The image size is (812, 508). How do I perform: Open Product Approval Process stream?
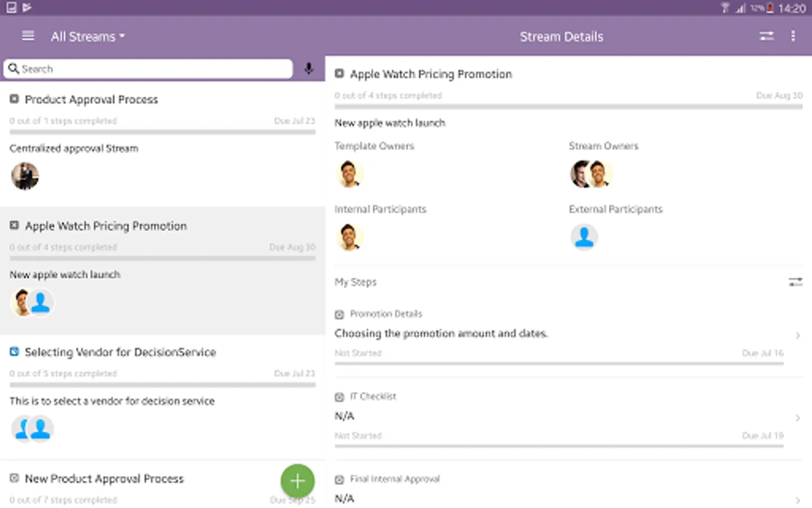pyautogui.click(x=162, y=143)
